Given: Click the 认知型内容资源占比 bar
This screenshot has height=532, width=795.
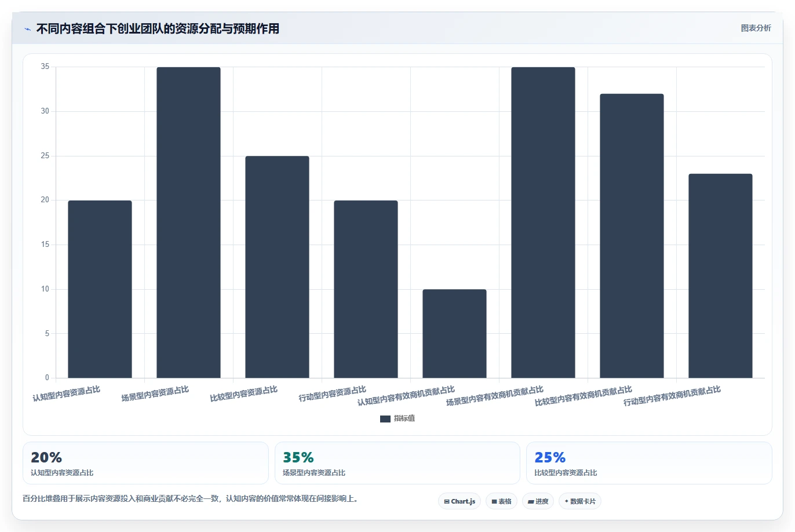Looking at the screenshot, I should point(100,289).
